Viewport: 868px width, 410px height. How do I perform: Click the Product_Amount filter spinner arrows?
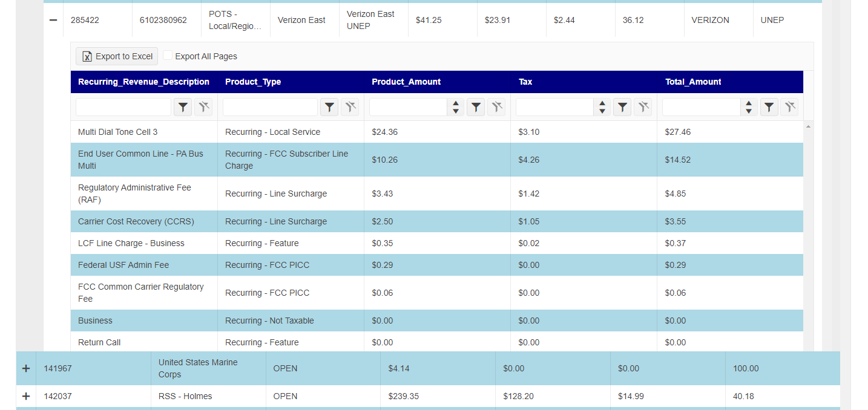456,108
